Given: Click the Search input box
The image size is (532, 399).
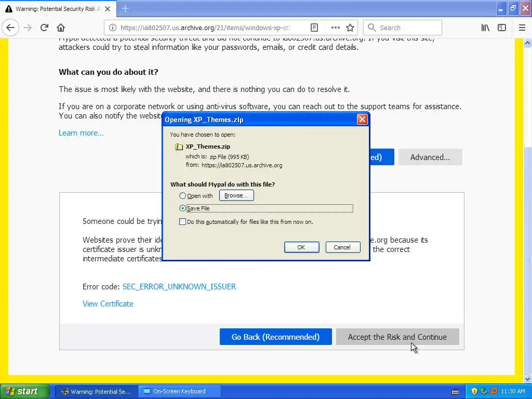Looking at the screenshot, I should pyautogui.click(x=403, y=28).
